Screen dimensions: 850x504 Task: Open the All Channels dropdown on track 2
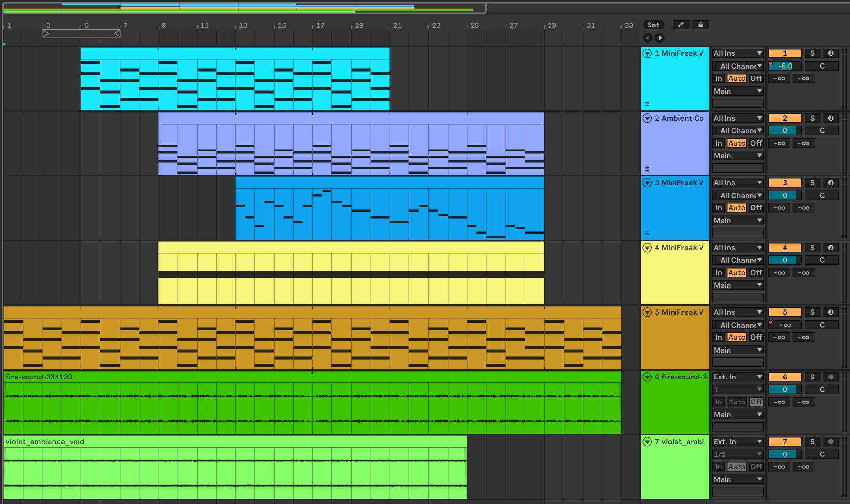[x=738, y=131]
